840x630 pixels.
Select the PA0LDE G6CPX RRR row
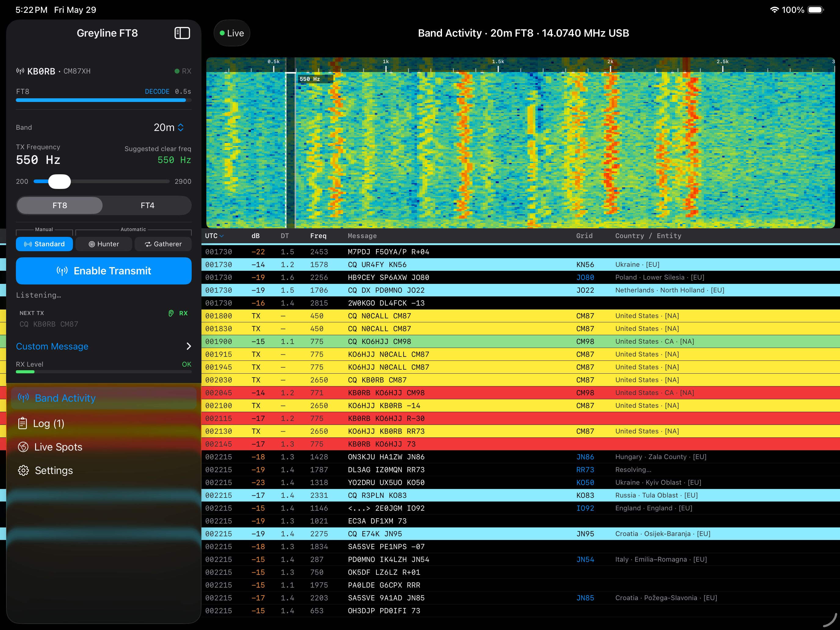coord(520,585)
